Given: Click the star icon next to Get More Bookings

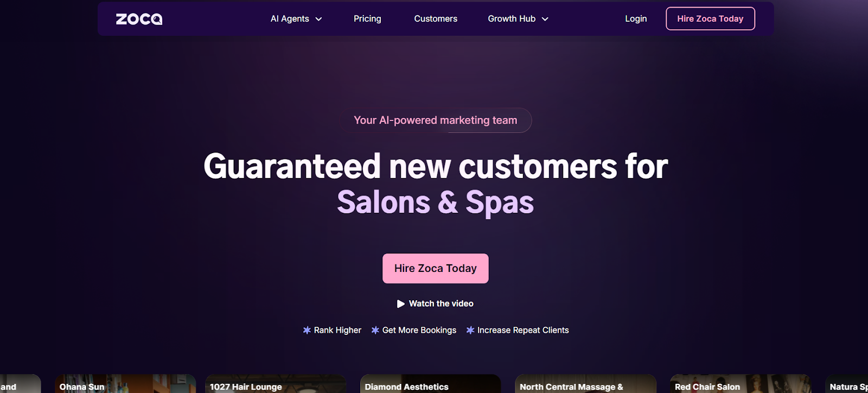Looking at the screenshot, I should 375,330.
